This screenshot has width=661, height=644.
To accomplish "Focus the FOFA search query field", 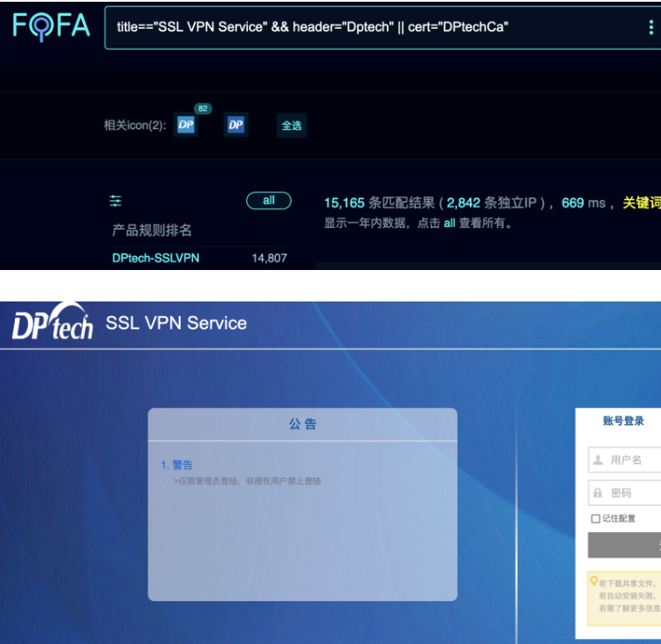I will pyautogui.click(x=367, y=27).
